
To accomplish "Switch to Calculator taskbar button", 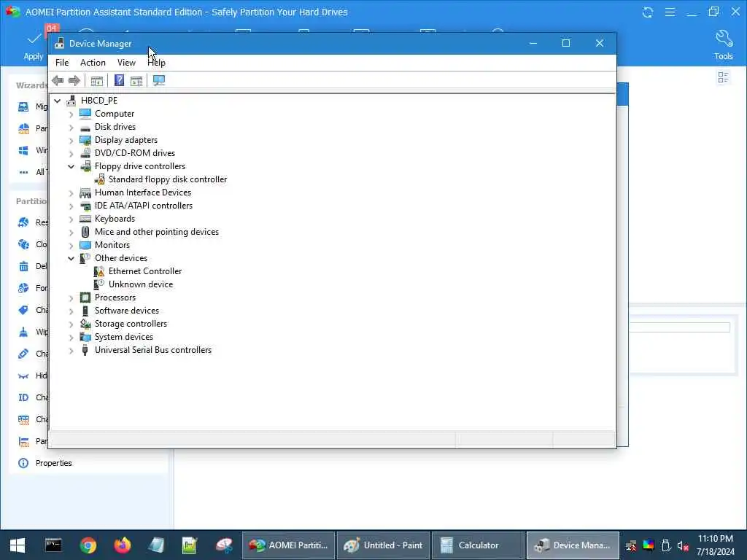I will tap(479, 545).
